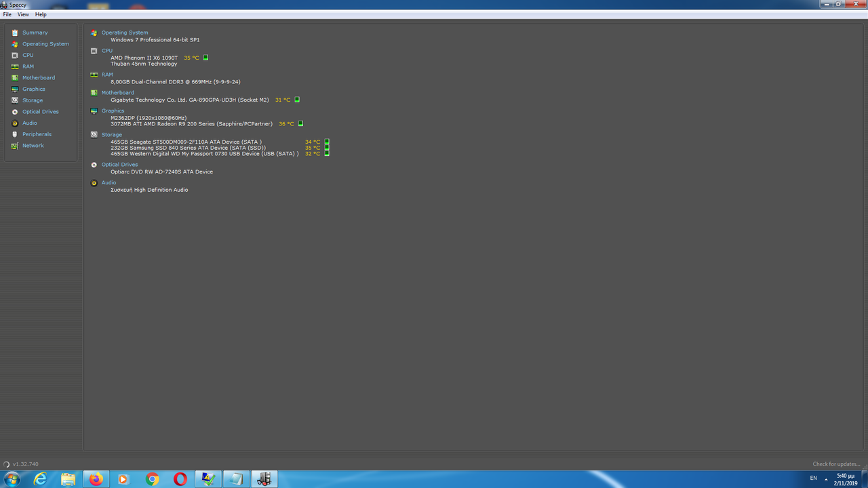Click the green indicator beside CPU 35 °C
This screenshot has width=868, height=488.
tap(206, 58)
